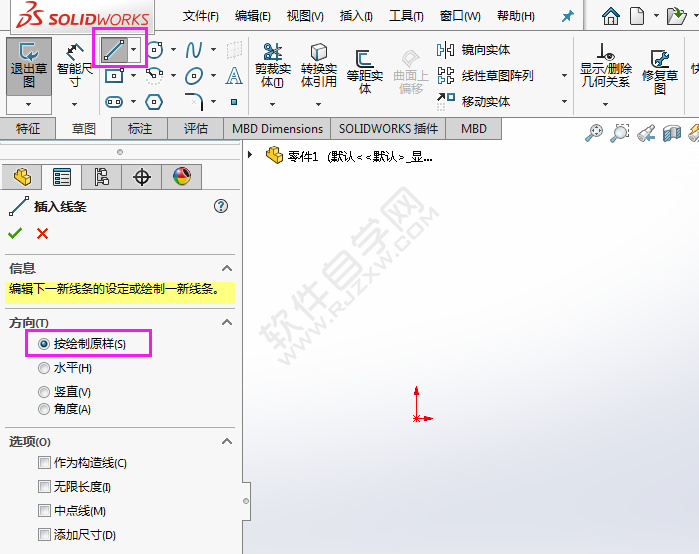Viewport: 699px width, 554px height.
Task: Switch to the SOLIDWORKS 插件 tab
Action: click(388, 129)
